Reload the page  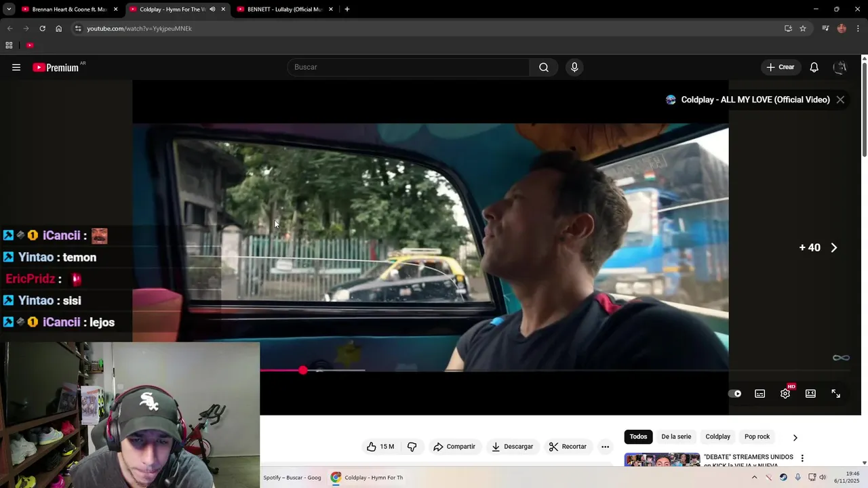(x=42, y=28)
